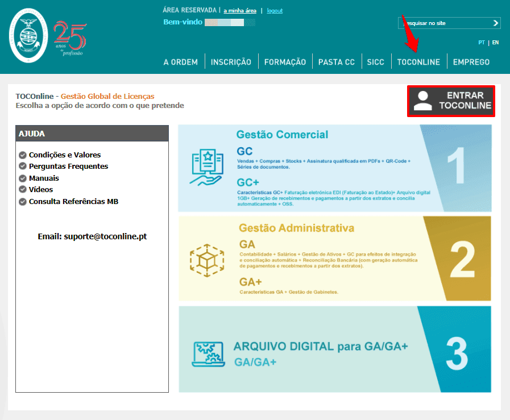The image size is (510, 420).
Task: Click the site search input field
Action: [x=443, y=23]
